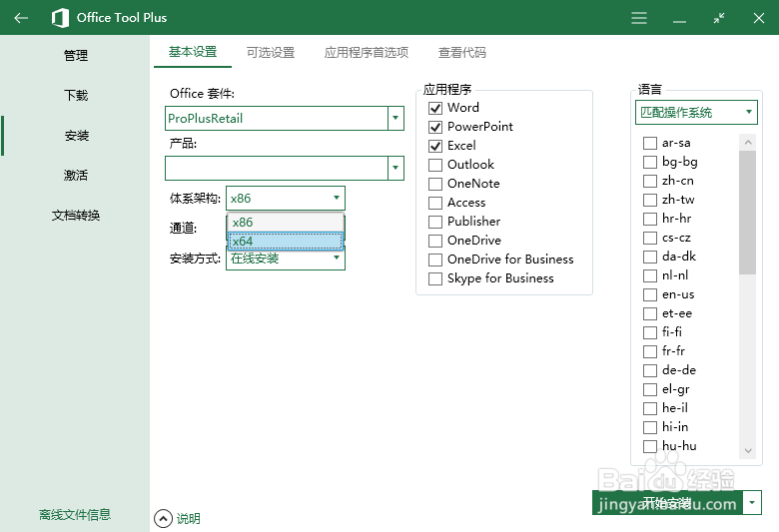This screenshot has height=532, width=779.
Task: Click the 开始安装 button
Action: pyautogui.click(x=667, y=503)
